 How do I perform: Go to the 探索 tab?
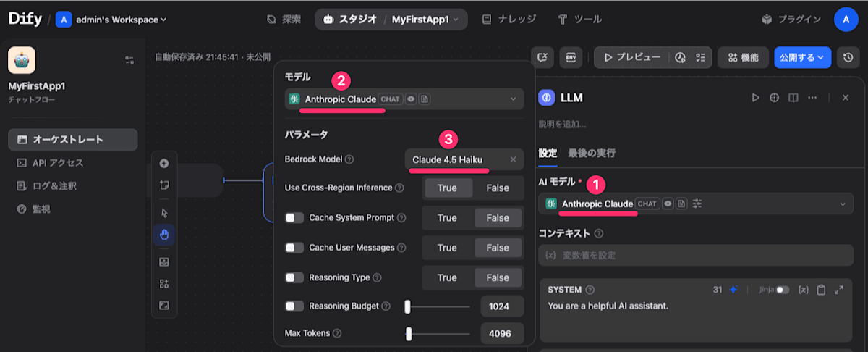284,20
